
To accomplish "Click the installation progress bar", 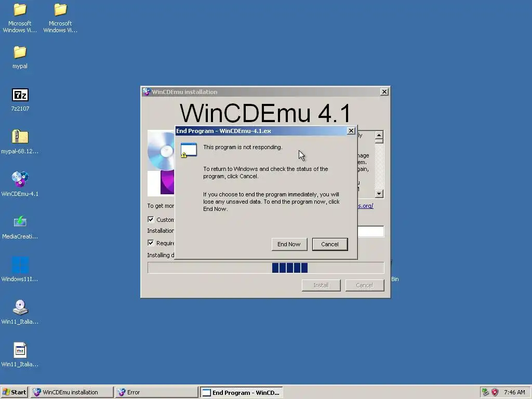I will 265,268.
